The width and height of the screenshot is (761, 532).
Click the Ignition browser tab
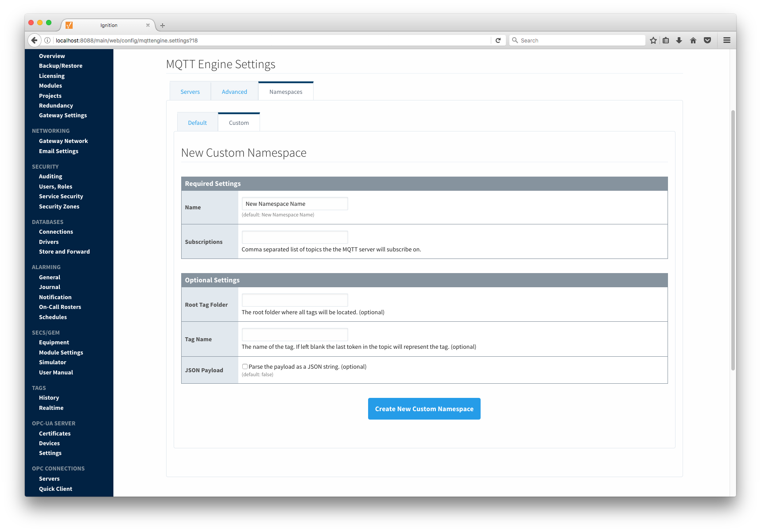coord(109,25)
